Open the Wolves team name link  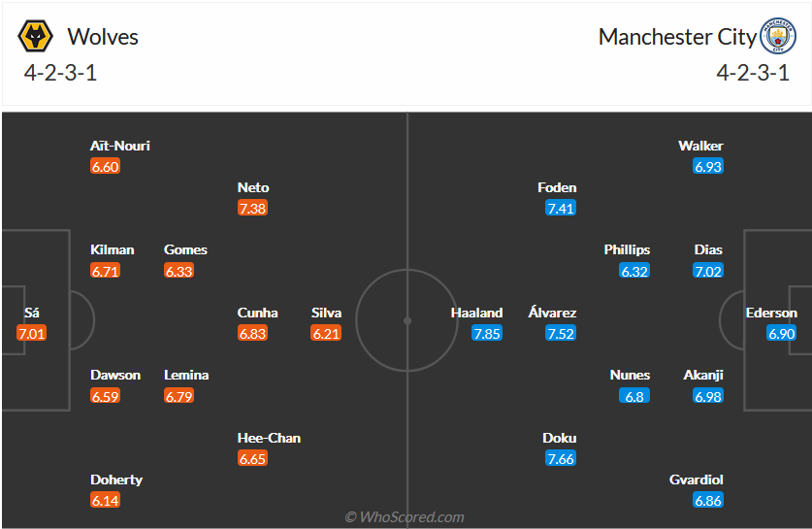[103, 37]
